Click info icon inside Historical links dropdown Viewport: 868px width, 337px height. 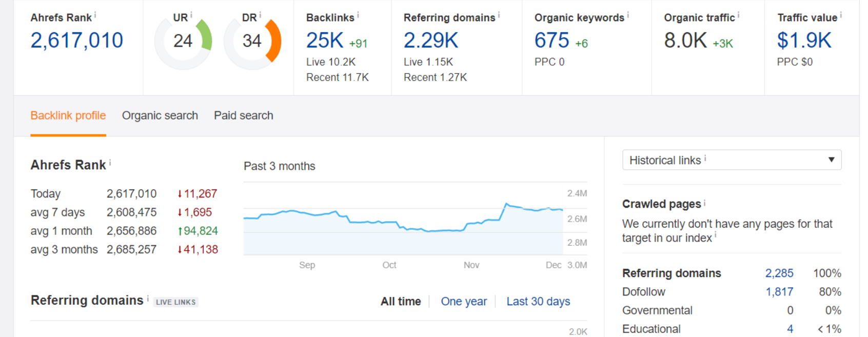705,158
